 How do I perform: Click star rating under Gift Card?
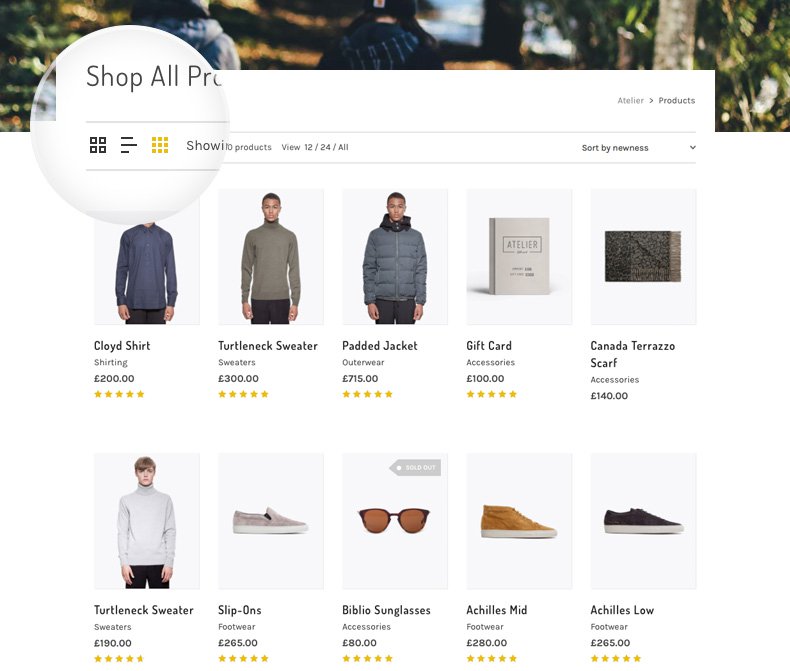(x=491, y=394)
